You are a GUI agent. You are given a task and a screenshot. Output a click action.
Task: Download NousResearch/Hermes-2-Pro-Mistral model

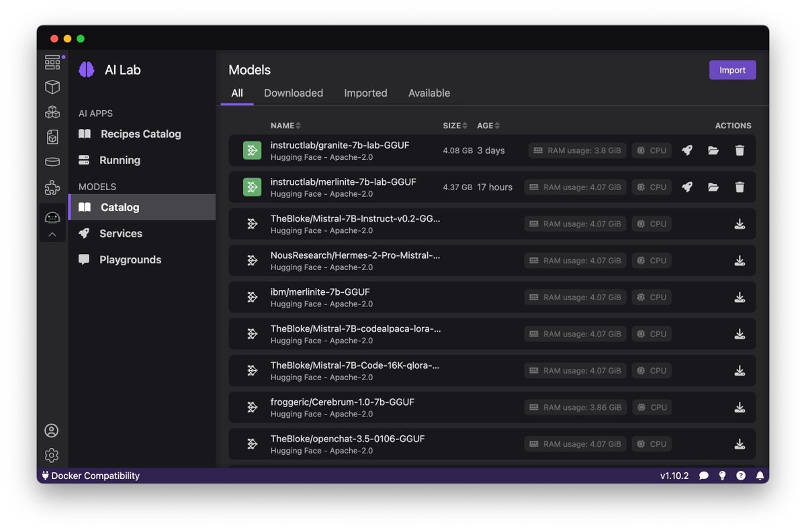(740, 261)
